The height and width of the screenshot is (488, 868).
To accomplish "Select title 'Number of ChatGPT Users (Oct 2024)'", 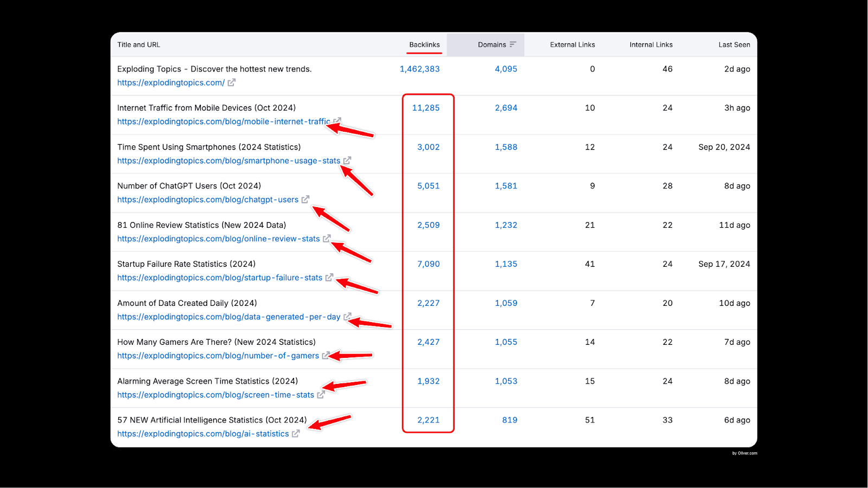I will coord(189,186).
